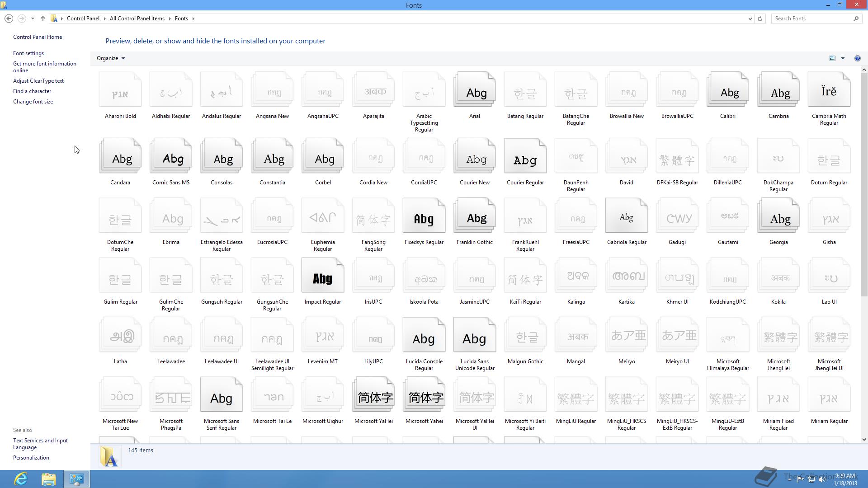Select the Ebrima font icon
This screenshot has width=868, height=488.
pos(171,216)
